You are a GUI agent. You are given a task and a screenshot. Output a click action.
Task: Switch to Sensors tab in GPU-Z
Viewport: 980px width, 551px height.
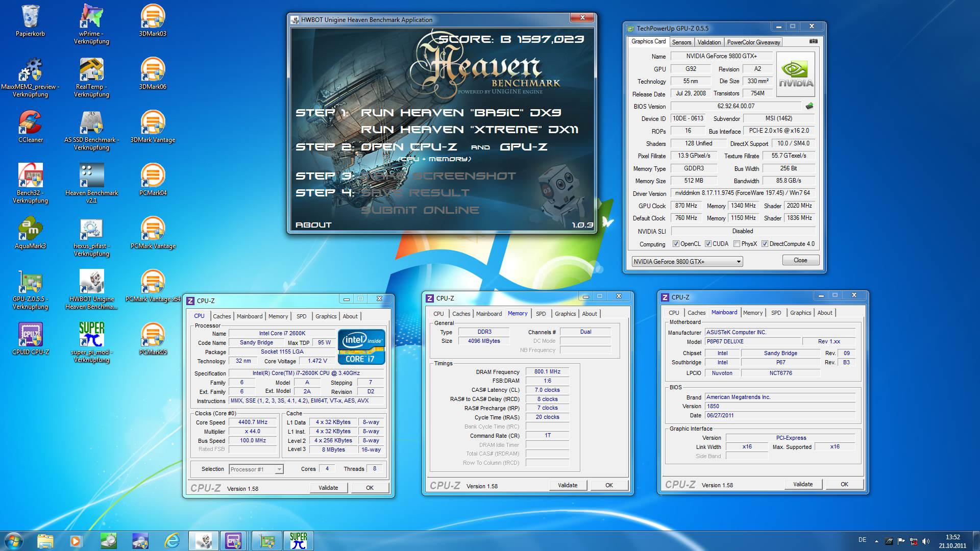point(681,42)
